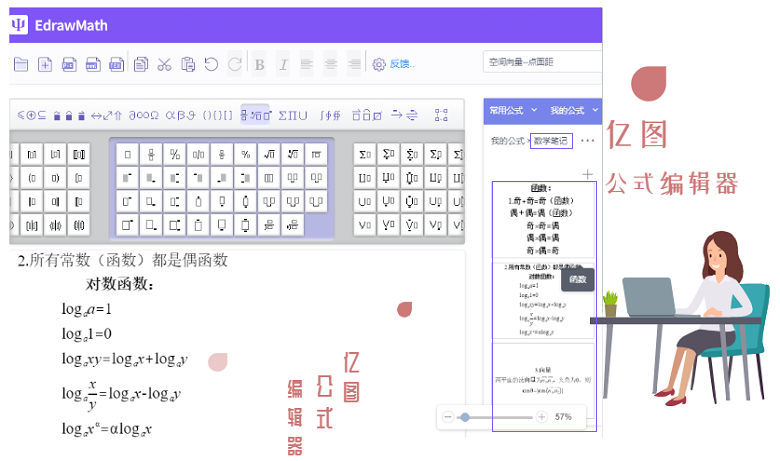
Task: Insert the empty single box template
Action: [128, 155]
